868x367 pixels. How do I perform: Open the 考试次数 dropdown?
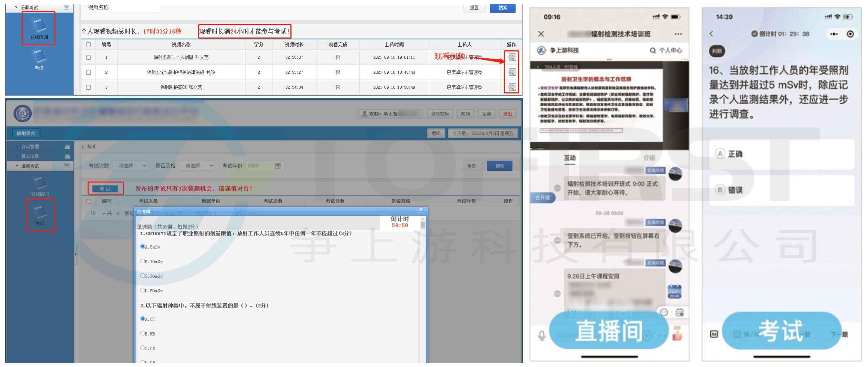(130, 166)
